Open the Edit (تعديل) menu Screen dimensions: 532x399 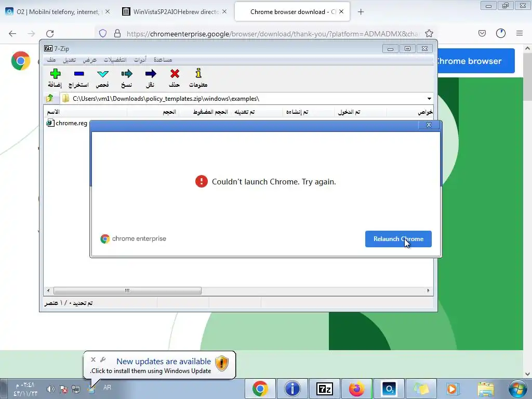point(70,60)
